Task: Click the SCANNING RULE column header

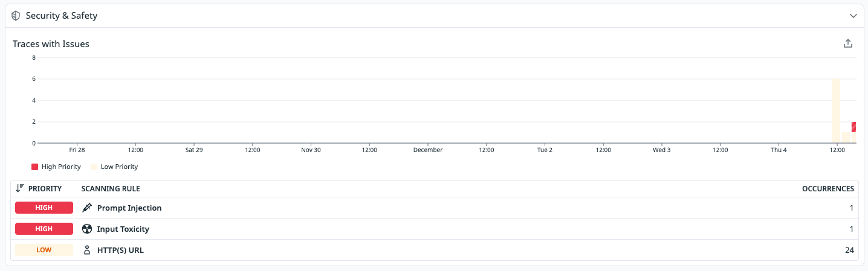Action: (111, 189)
